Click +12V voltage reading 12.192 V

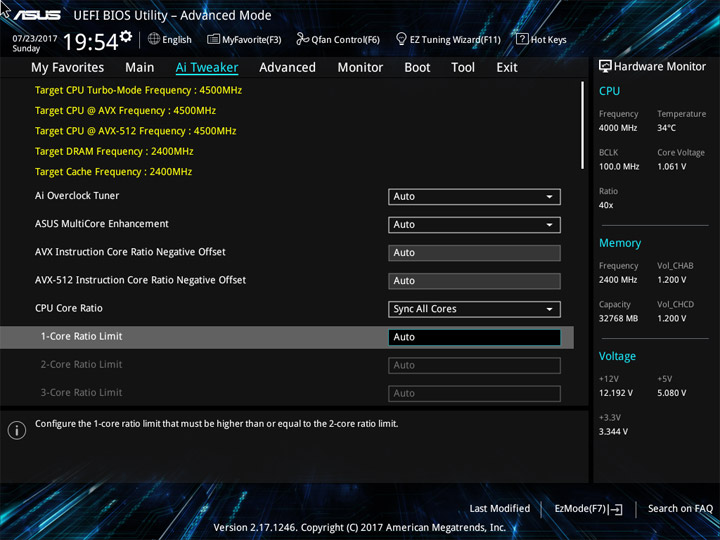point(616,393)
